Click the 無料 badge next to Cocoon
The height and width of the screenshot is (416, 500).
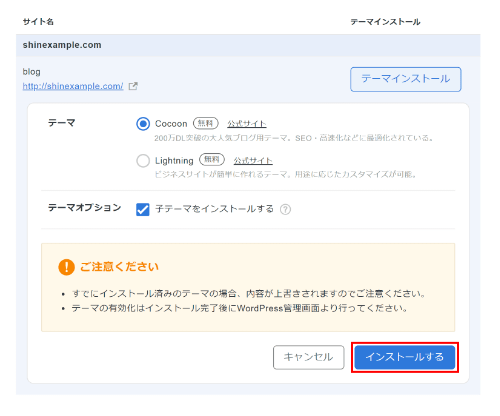(206, 123)
